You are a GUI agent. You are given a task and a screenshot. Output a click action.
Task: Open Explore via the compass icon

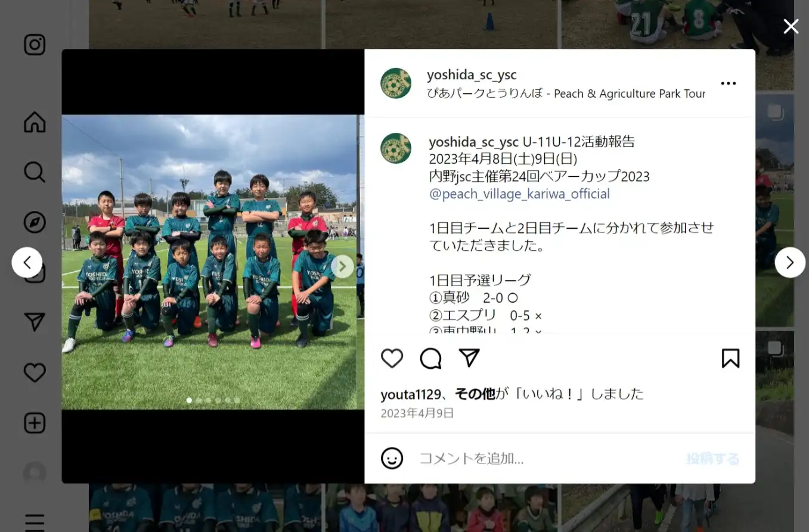coord(35,222)
